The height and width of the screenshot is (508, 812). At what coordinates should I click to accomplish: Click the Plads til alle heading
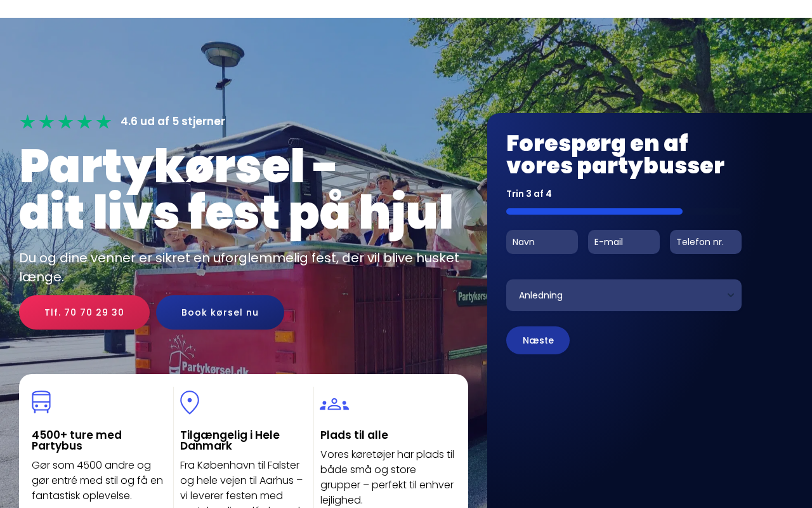354,435
